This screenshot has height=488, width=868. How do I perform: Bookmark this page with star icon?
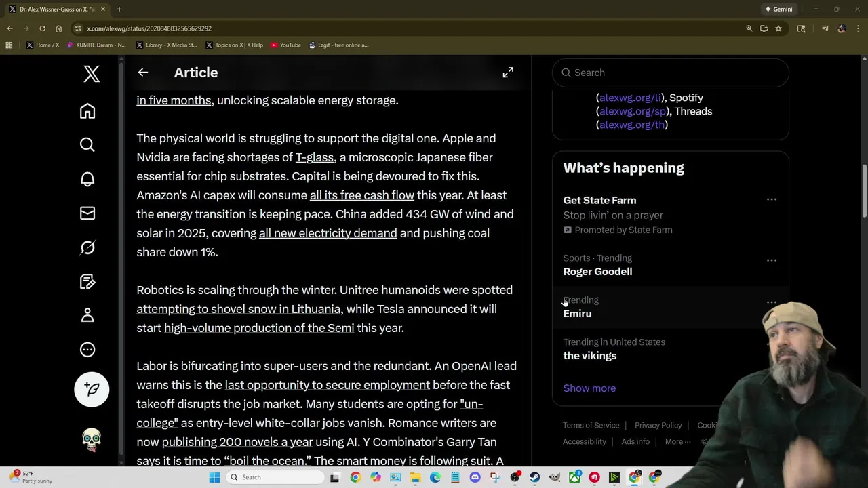coord(778,28)
